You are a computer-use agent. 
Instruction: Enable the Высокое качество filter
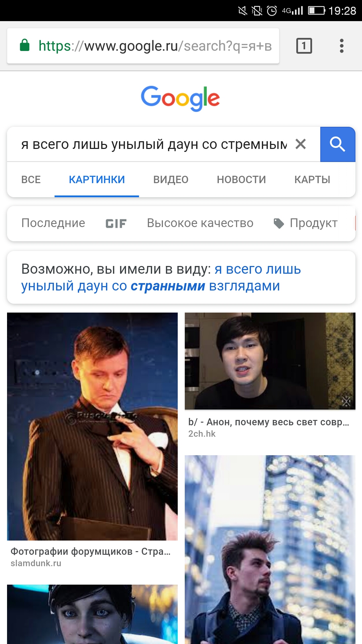pos(200,223)
